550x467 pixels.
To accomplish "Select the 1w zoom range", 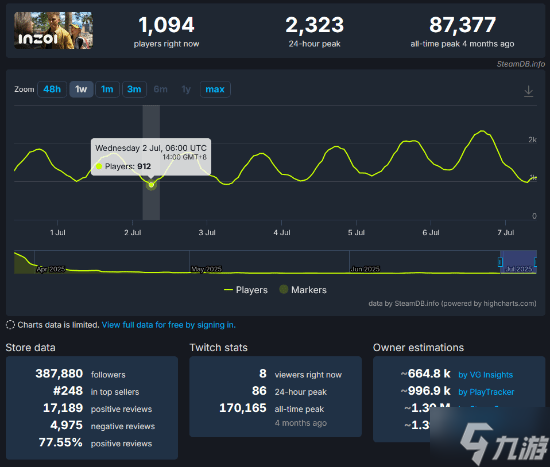I will [81, 89].
